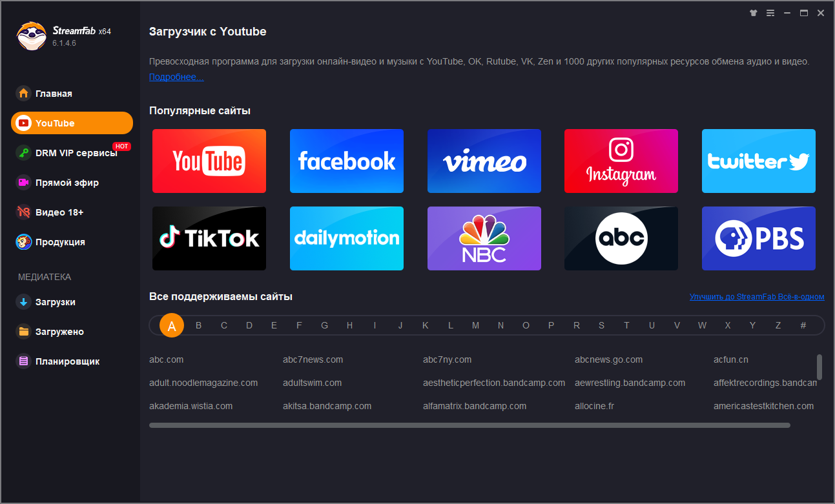Click the horizontal scrollbar of site list
This screenshot has height=504, width=835.
(x=469, y=425)
